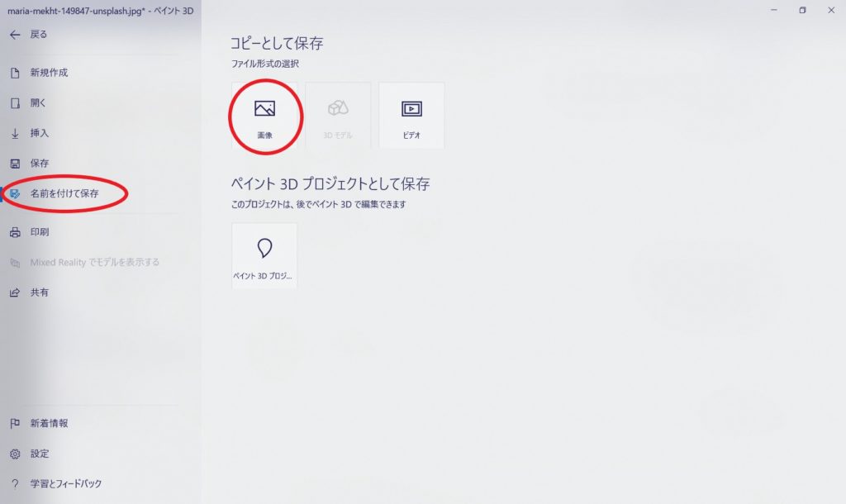Create a new file with 新規作成

(x=39, y=73)
